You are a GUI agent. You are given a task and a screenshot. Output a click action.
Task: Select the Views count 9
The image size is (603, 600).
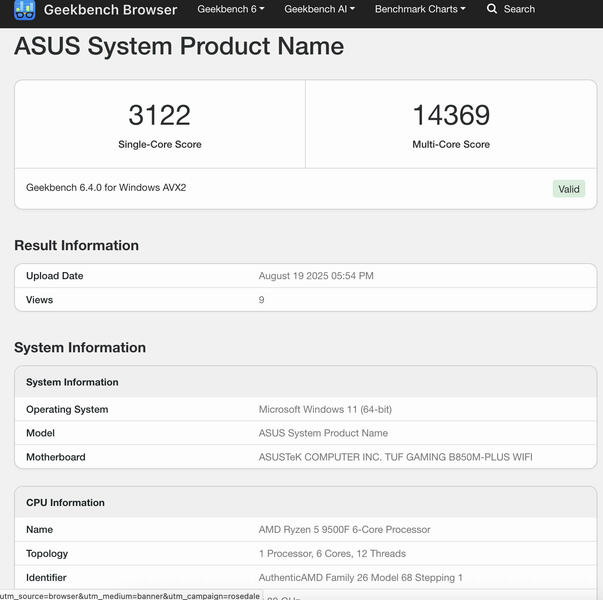click(262, 300)
